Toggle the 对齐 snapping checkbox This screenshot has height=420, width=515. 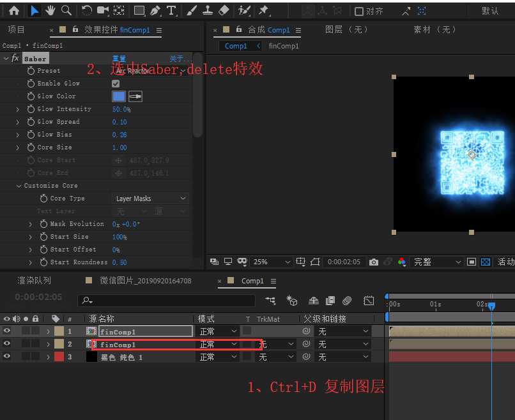(359, 12)
